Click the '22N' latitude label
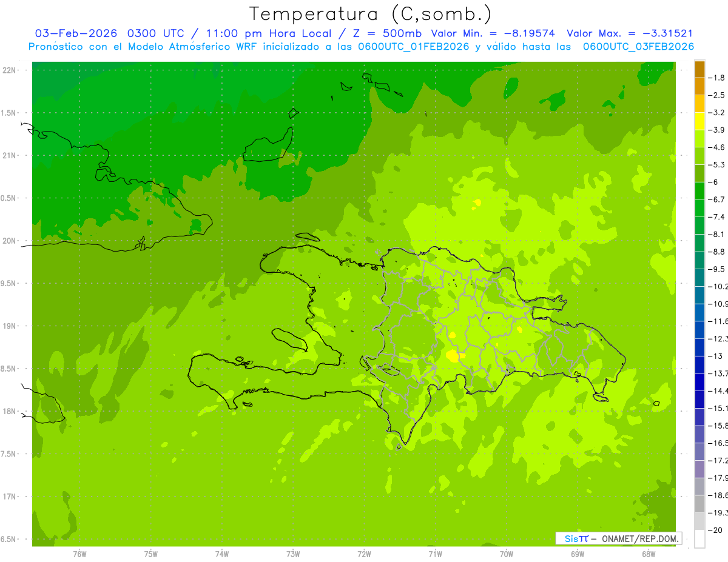The image size is (728, 562). (x=9, y=70)
